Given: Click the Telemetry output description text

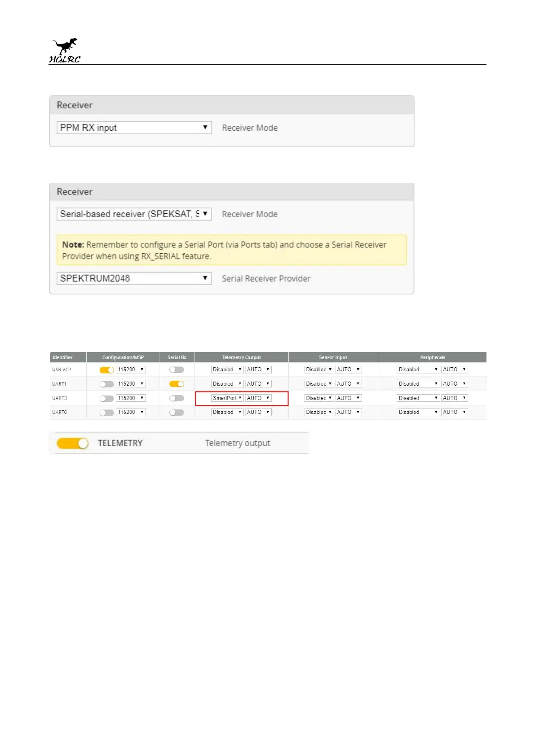Looking at the screenshot, I should coord(238,444).
